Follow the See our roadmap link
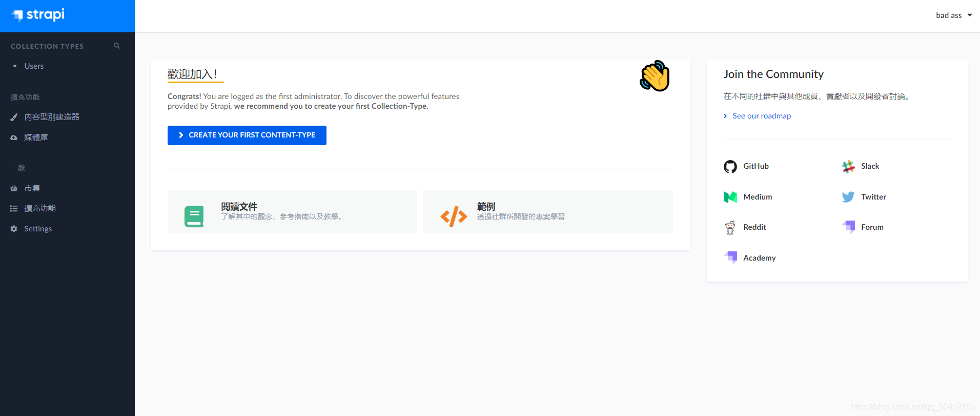The height and width of the screenshot is (416, 980). point(762,116)
